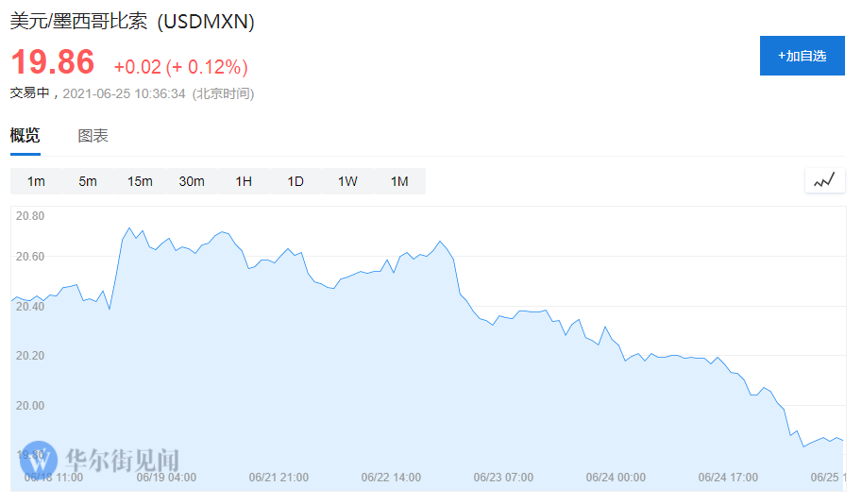Open the 概览 overview tab
Viewport: 862px width, 504px height.
(25, 136)
